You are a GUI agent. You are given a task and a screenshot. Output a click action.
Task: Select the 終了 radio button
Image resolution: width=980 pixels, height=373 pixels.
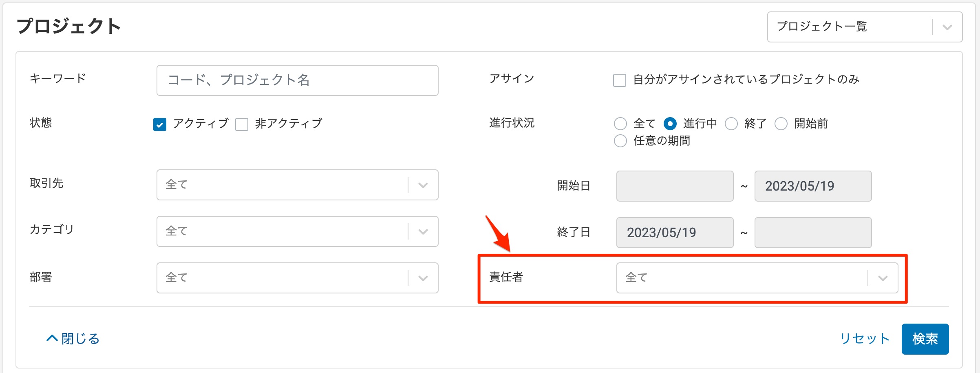tap(731, 124)
